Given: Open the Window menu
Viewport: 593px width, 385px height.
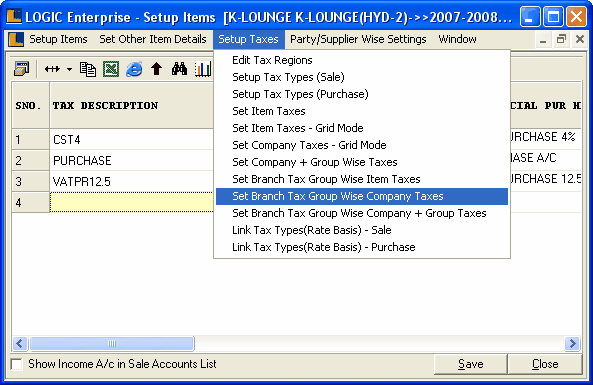Looking at the screenshot, I should coord(457,39).
